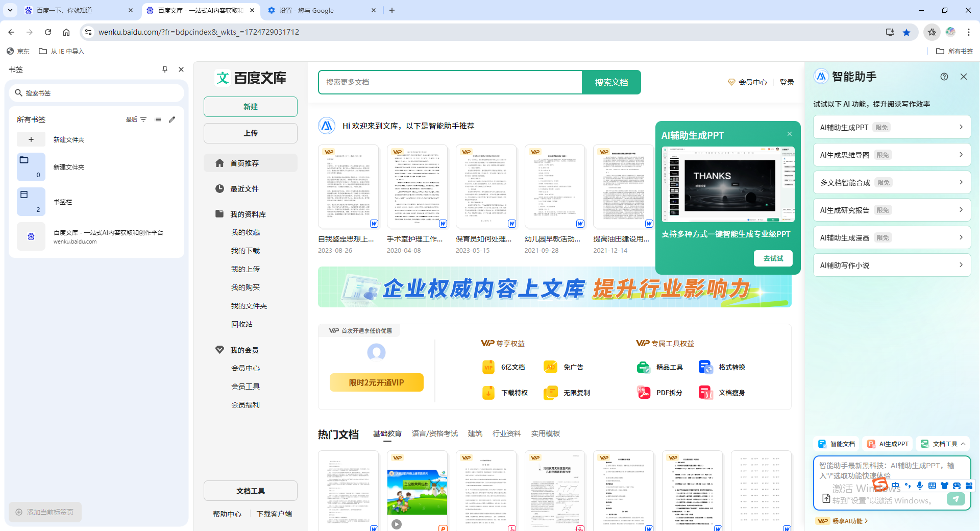The image size is (980, 531).
Task: Open 我的收藏 item
Action: (246, 232)
